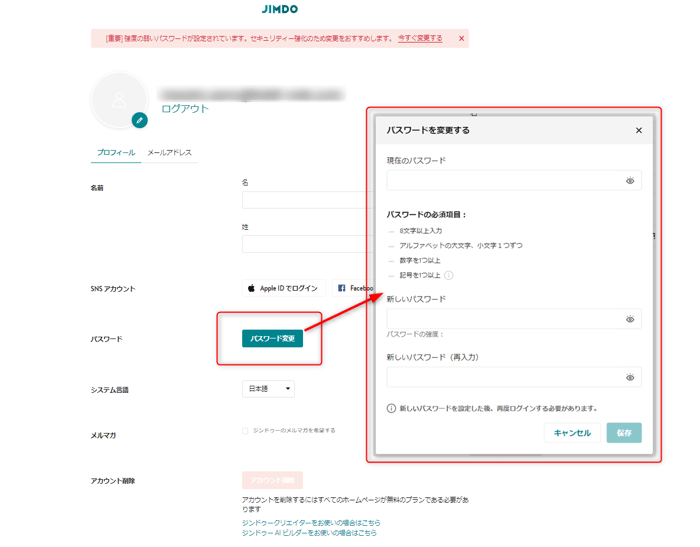Show current password with eye icon
Screen dimensions: 700x547
(630, 180)
